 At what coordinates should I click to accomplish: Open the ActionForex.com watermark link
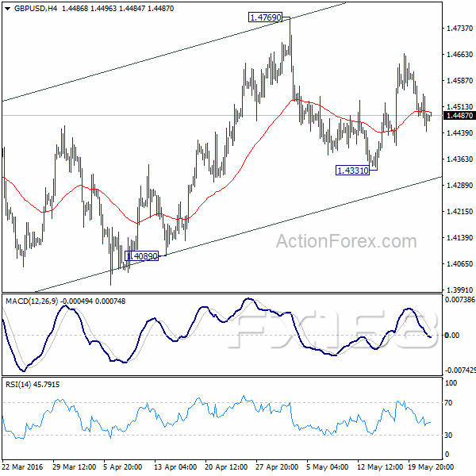(x=345, y=241)
